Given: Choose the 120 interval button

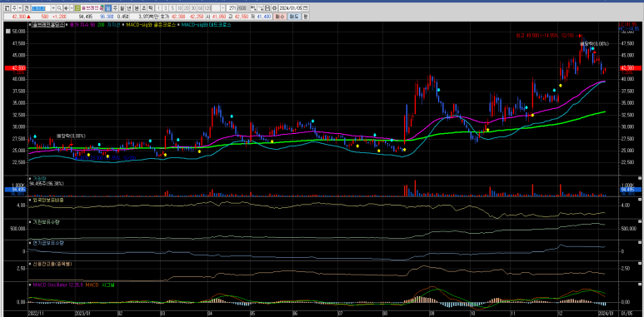Looking at the screenshot, I should [x=207, y=8].
